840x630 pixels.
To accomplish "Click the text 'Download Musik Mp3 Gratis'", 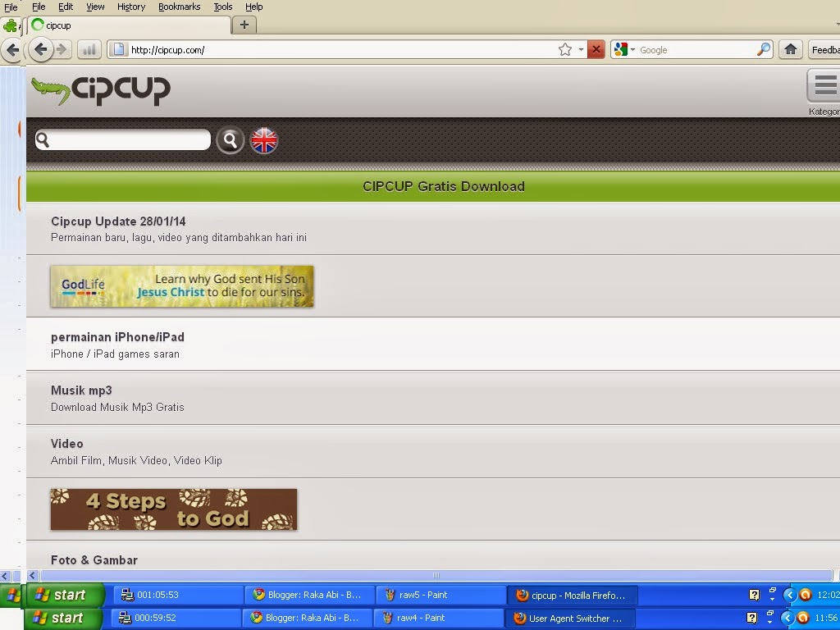I will [x=117, y=407].
